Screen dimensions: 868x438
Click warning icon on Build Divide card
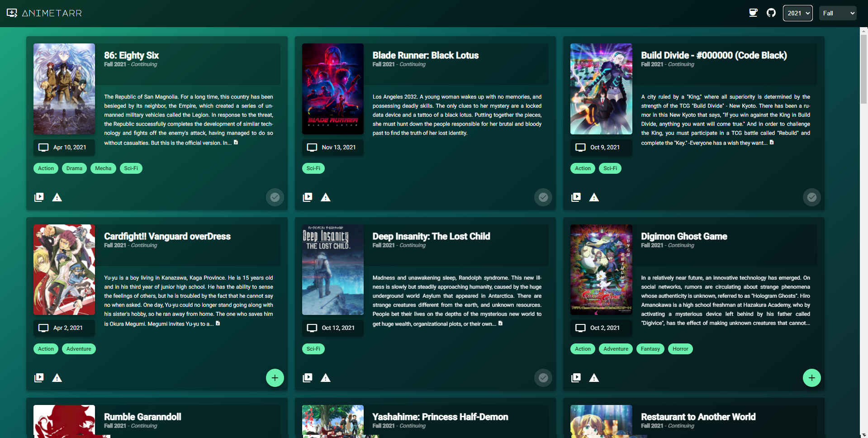point(594,197)
